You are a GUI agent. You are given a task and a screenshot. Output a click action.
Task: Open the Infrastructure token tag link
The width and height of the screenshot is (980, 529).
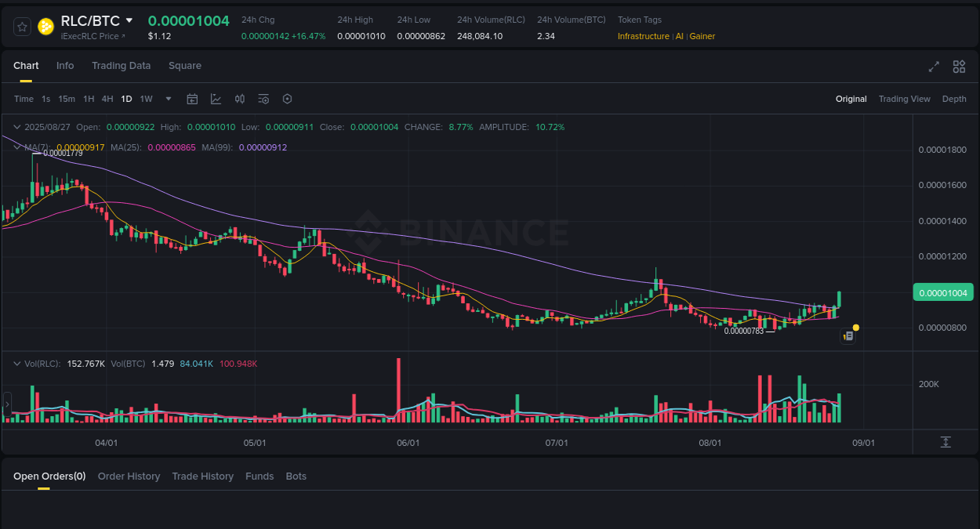pos(643,36)
